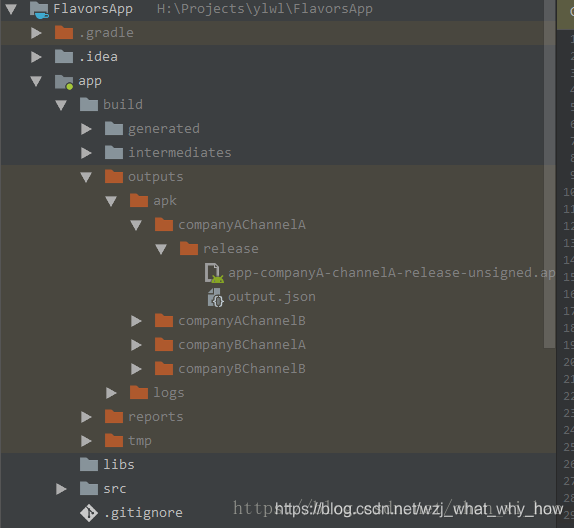
Task: Select the companyAChannelB folder label
Action: pos(242,321)
